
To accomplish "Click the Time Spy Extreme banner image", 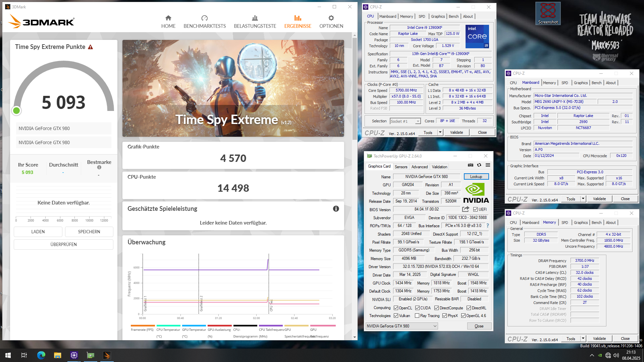I will (233, 88).
